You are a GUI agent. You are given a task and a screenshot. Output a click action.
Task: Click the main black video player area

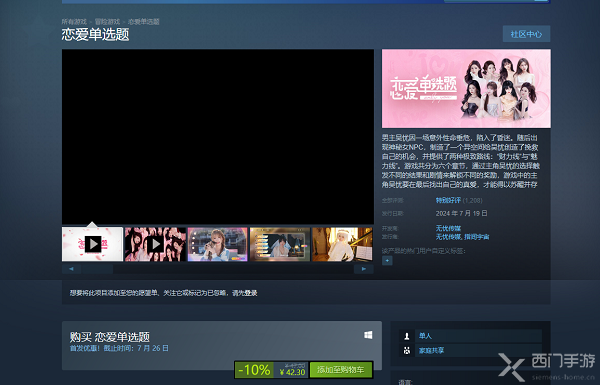(218, 137)
